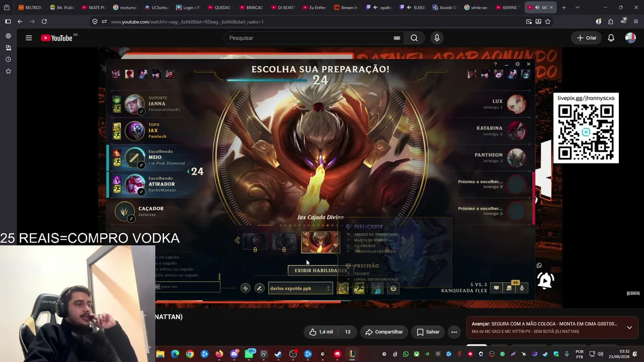Viewport: 644px width, 362px height.
Task: Select the Jax Cajado Divino skin thumbnail
Action: point(320,242)
